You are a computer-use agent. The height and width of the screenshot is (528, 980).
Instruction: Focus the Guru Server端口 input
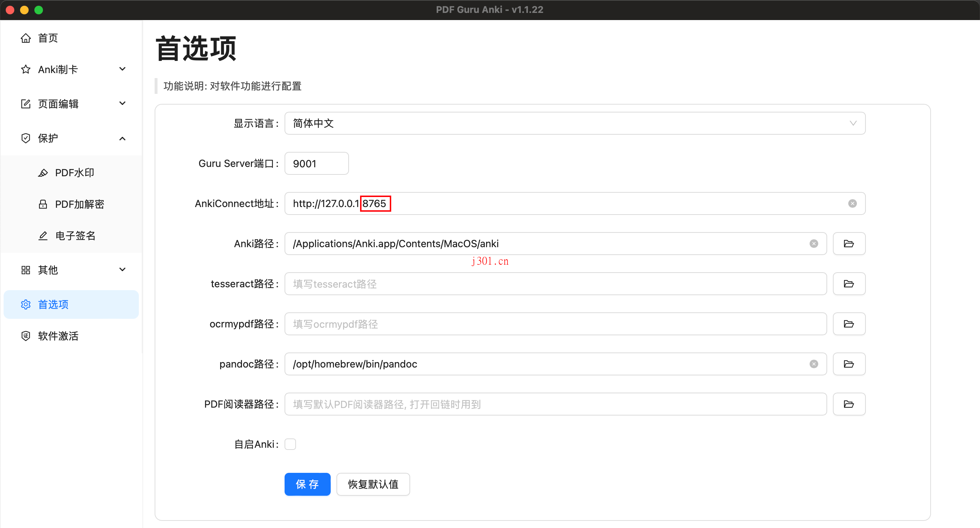[316, 164]
